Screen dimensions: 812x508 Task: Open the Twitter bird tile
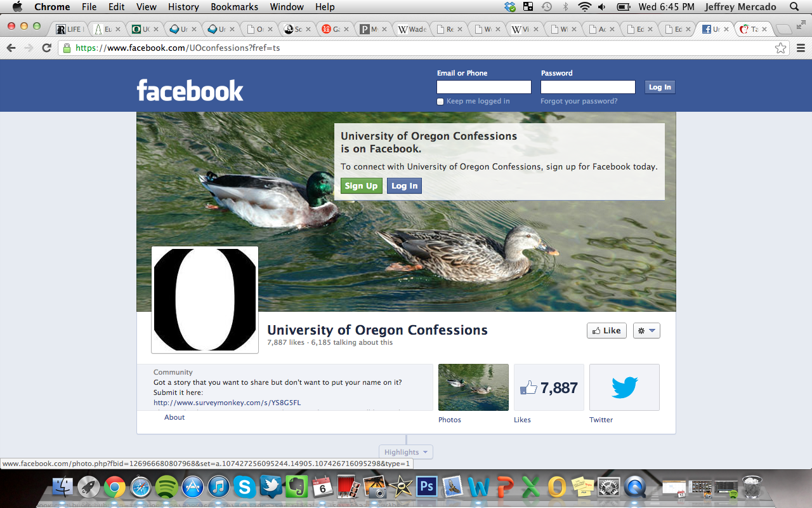tap(624, 387)
